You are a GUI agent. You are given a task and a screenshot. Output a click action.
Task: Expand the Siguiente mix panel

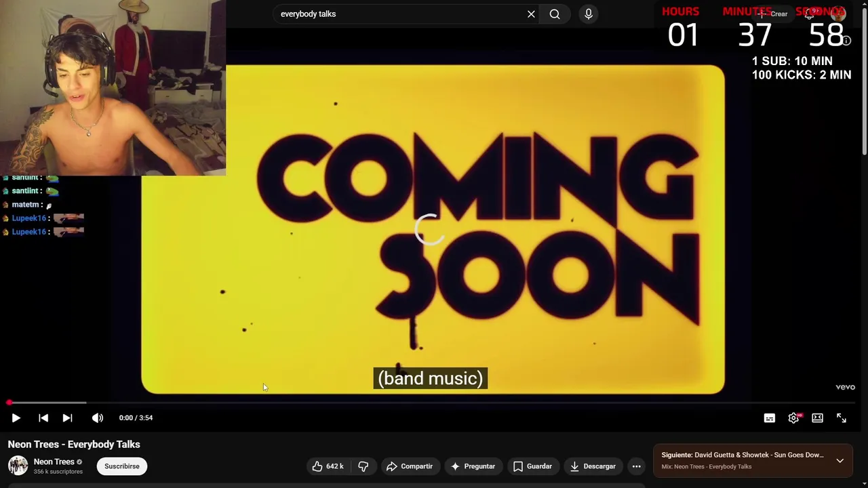point(840,461)
